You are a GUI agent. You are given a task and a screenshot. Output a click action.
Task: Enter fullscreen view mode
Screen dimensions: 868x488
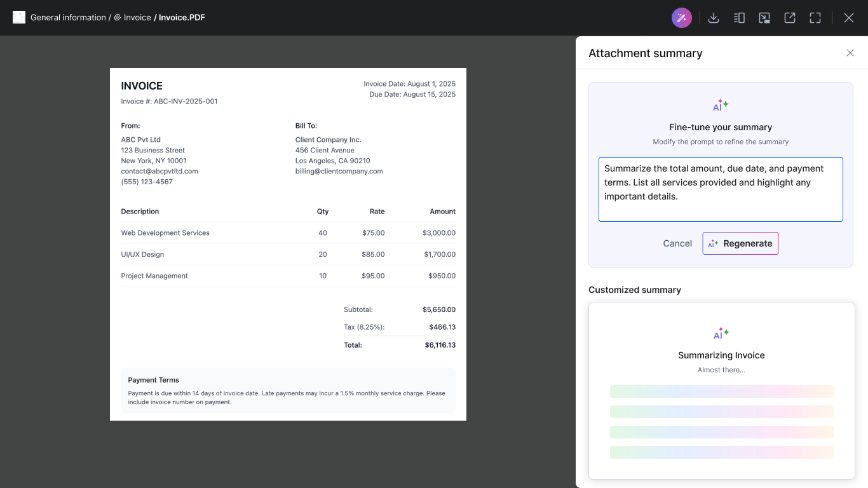point(815,18)
